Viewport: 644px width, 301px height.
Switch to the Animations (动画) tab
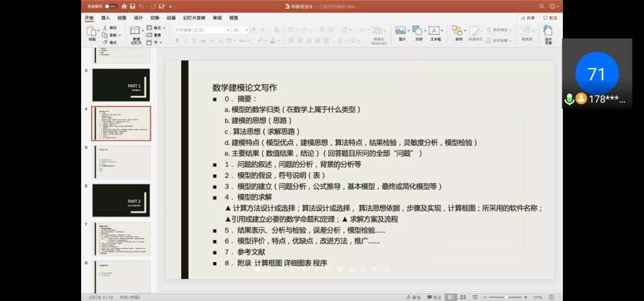coord(171,18)
